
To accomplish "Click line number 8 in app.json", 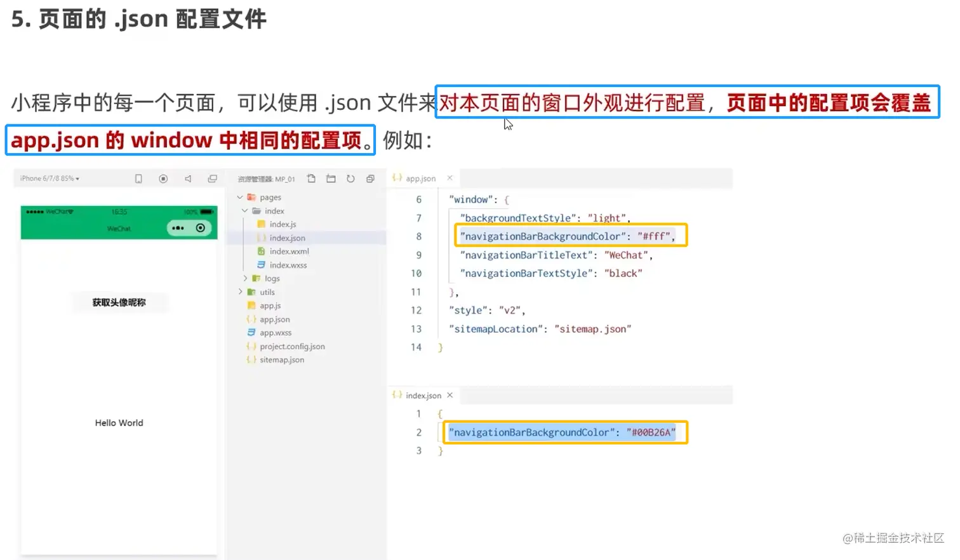I will (x=418, y=236).
